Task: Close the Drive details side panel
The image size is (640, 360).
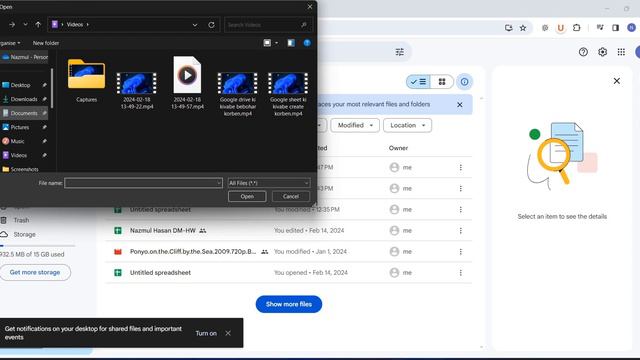Action: [x=616, y=81]
